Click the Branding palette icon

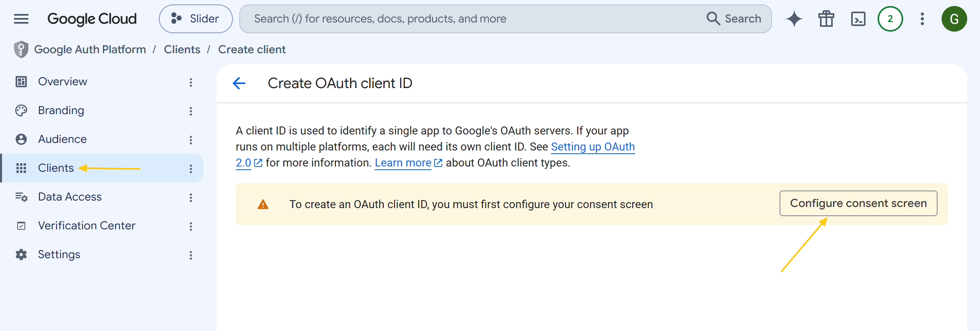[21, 110]
